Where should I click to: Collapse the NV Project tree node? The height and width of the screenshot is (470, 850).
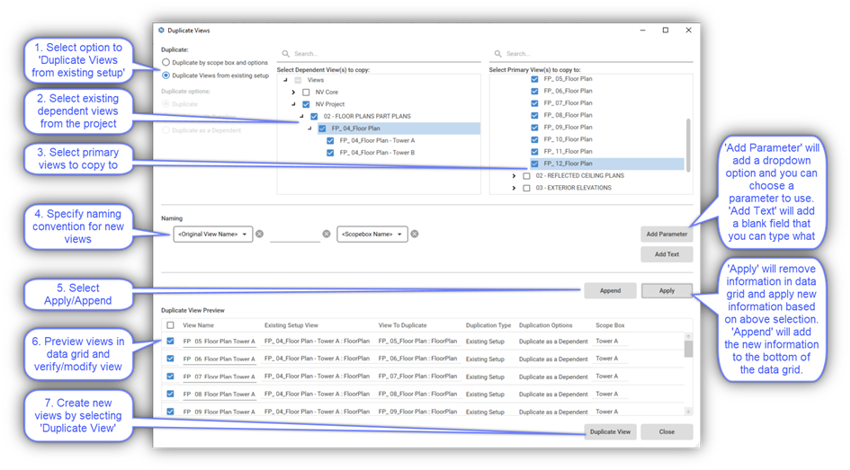pyautogui.click(x=293, y=104)
